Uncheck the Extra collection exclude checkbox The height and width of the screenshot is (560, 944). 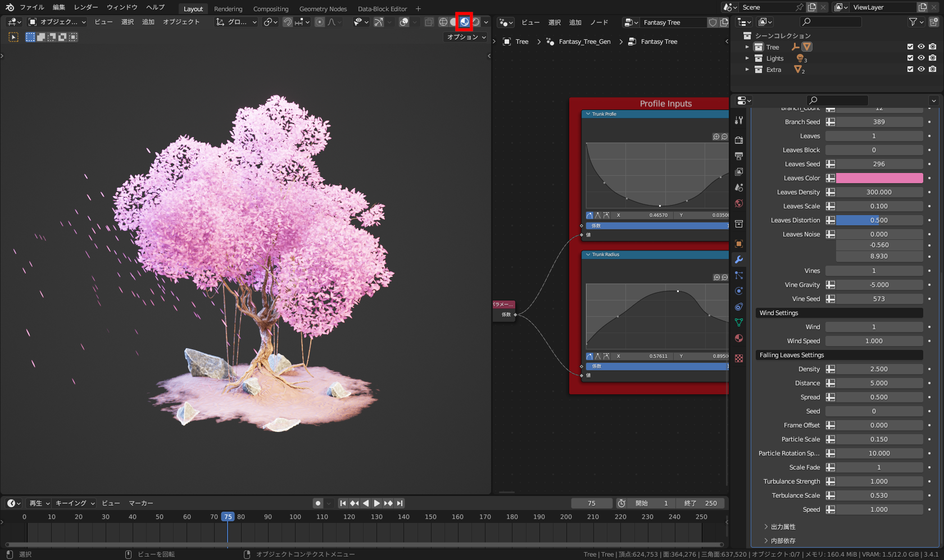coord(910,69)
